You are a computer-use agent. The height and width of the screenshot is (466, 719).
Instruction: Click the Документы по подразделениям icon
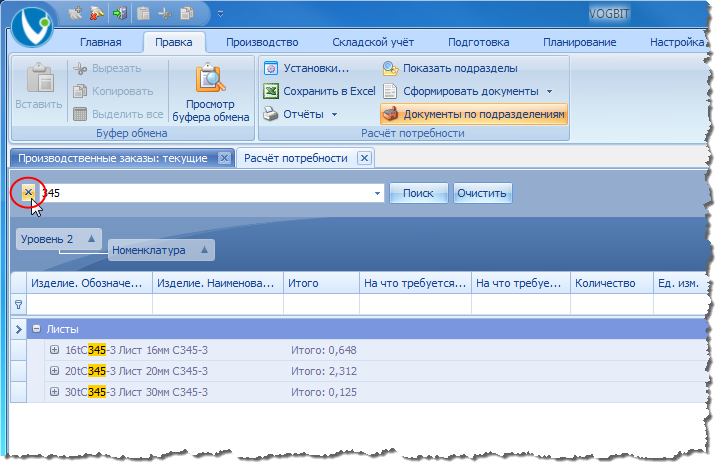point(391,114)
